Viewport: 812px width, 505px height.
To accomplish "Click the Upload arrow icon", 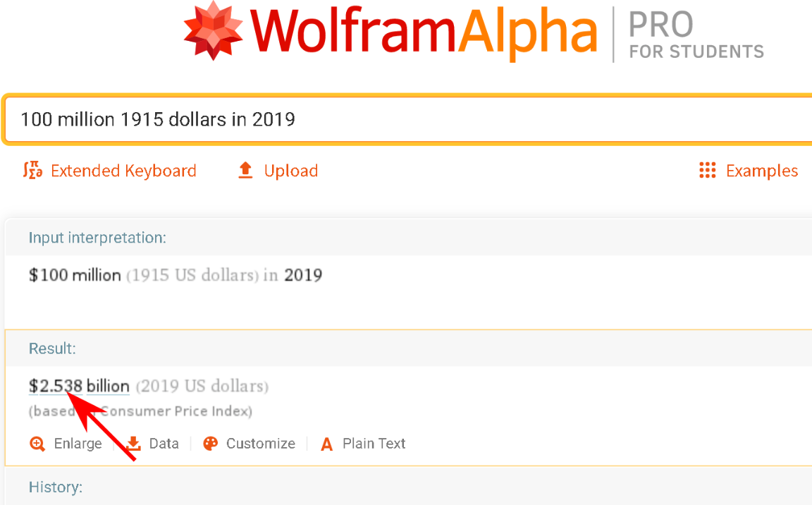I will 245,171.
